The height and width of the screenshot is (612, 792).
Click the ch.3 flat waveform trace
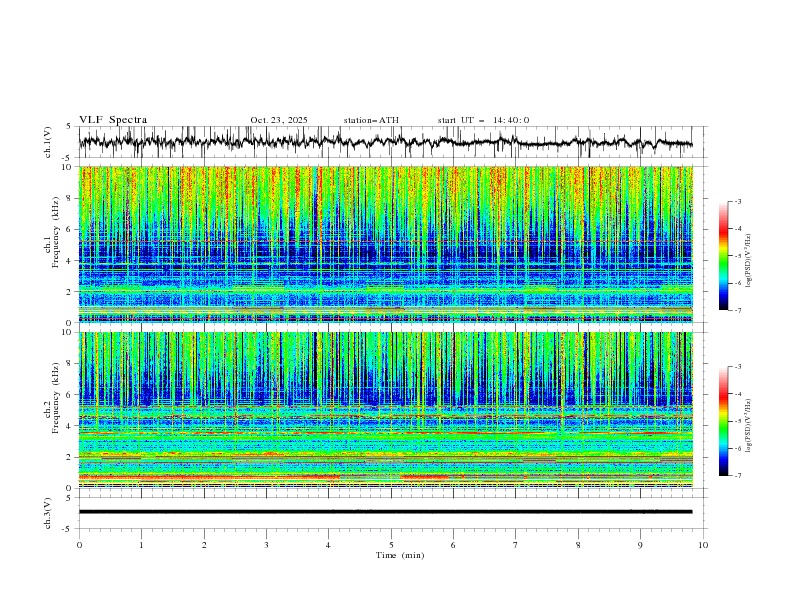pyautogui.click(x=385, y=512)
